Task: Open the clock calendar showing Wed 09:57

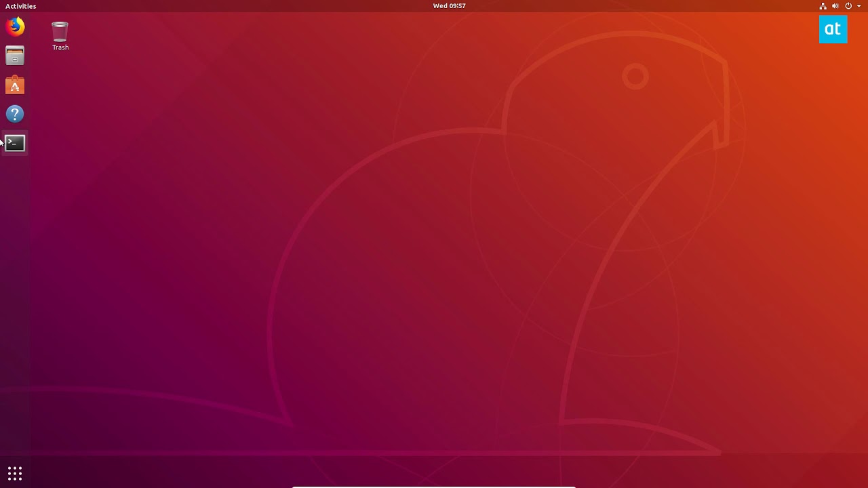Action: [x=450, y=6]
